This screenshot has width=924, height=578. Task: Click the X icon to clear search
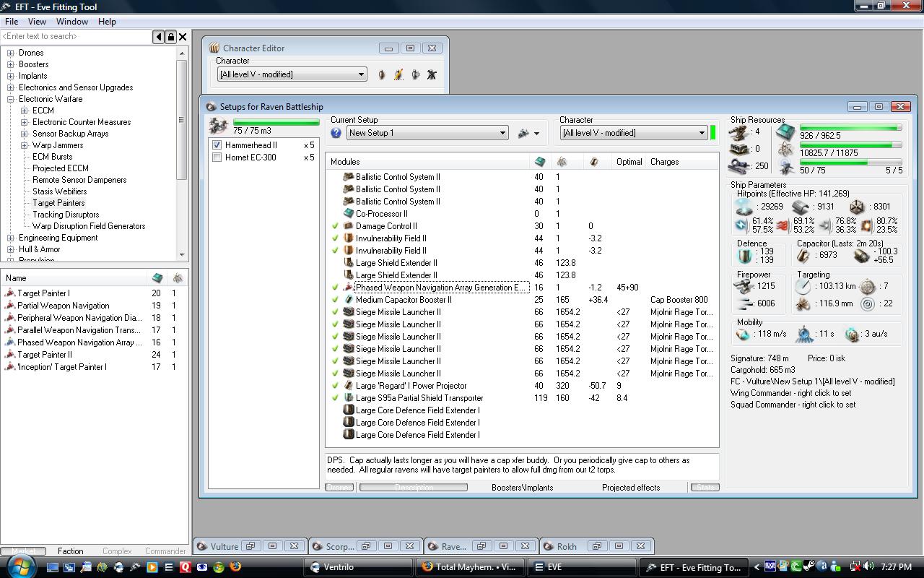click(x=183, y=37)
